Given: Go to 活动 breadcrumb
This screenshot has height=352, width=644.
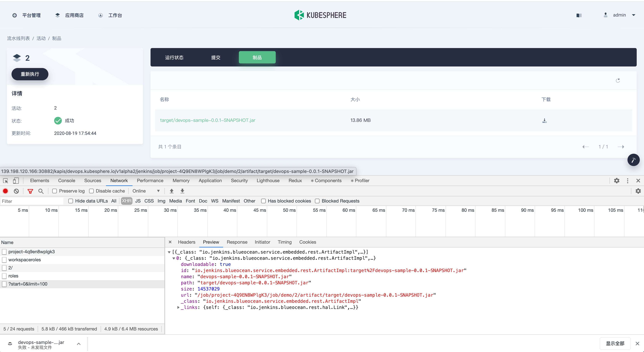Looking at the screenshot, I should [x=41, y=38].
